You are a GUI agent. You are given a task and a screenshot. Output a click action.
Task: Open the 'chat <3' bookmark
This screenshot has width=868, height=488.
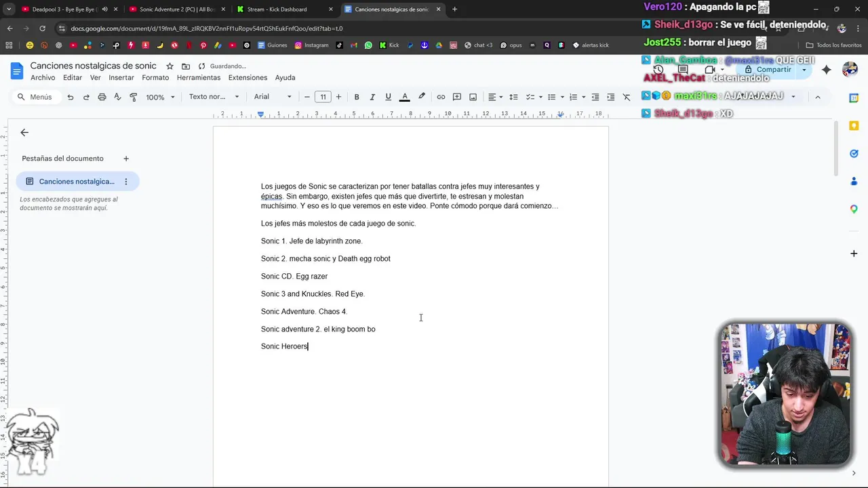(x=478, y=45)
